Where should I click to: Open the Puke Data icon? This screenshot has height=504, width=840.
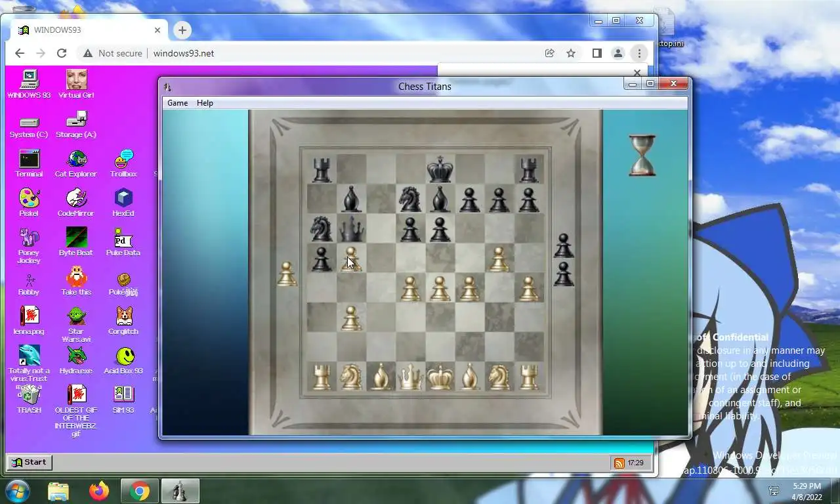123,242
